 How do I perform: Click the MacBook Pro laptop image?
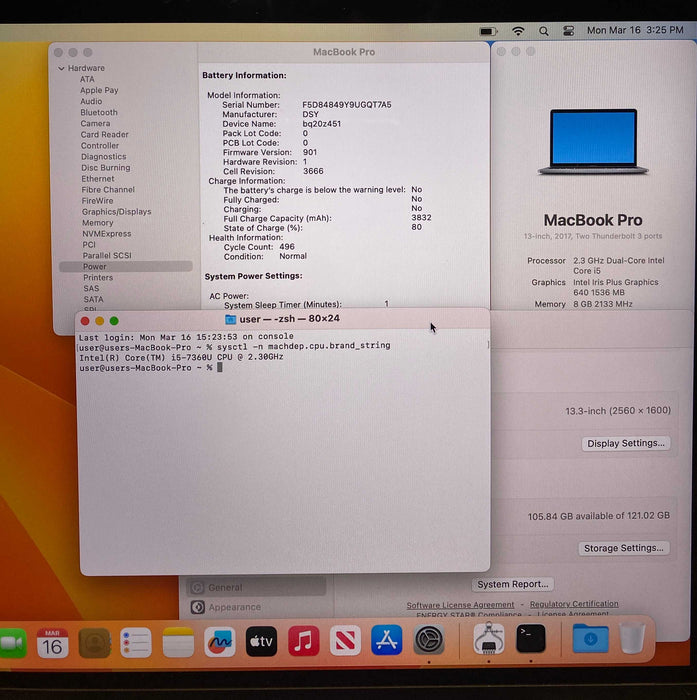tap(593, 142)
